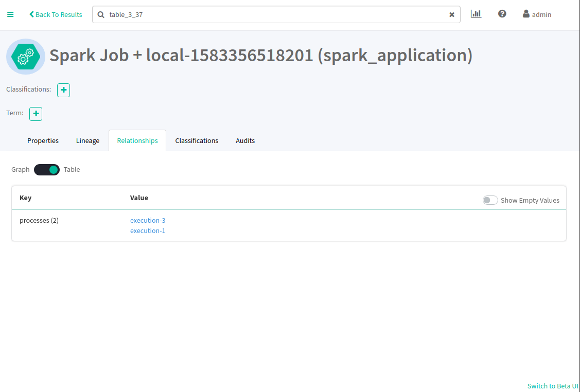Enable the Show Empty Values toggle
This screenshot has width=580, height=392.
click(490, 200)
